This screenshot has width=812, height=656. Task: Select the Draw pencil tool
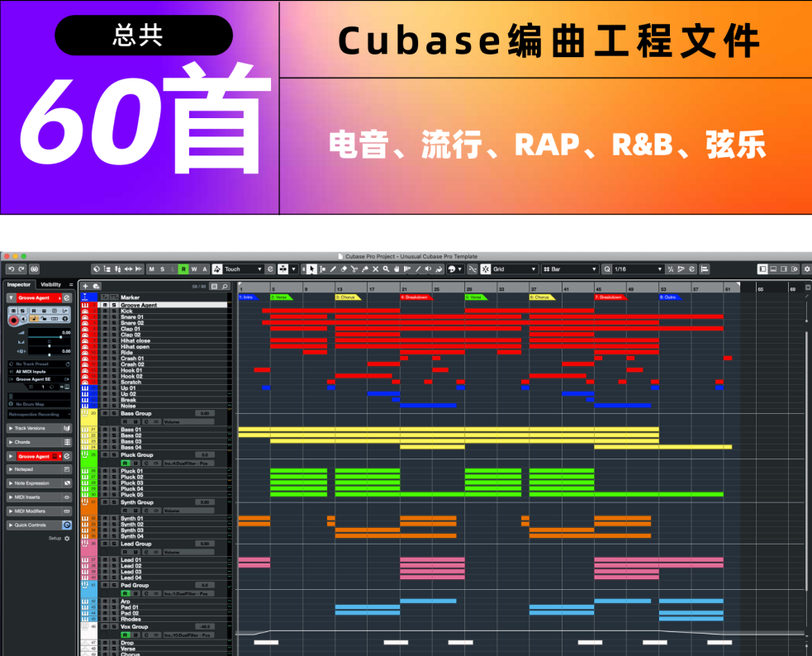pos(333,269)
